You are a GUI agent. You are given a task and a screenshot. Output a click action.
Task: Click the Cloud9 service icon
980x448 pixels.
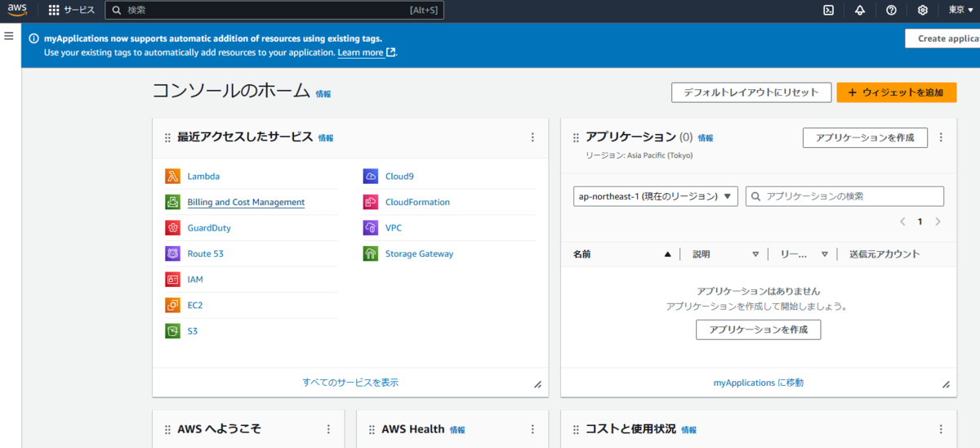[x=371, y=176]
